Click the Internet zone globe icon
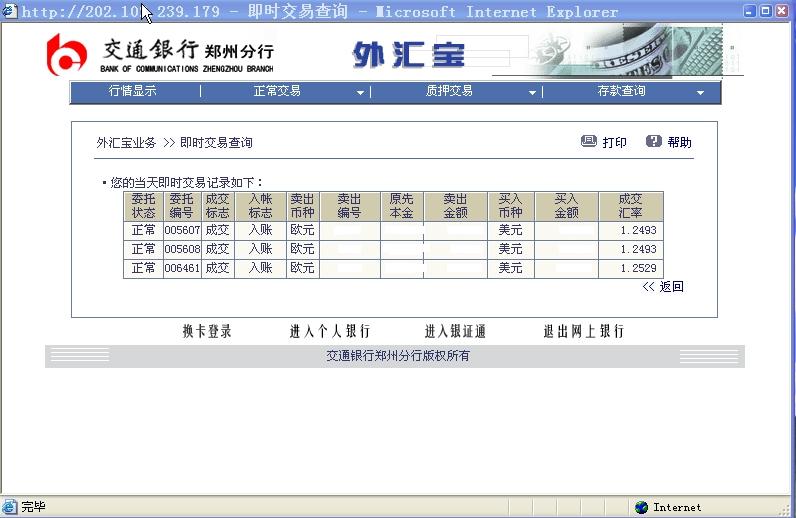796x518 pixels. (x=642, y=507)
